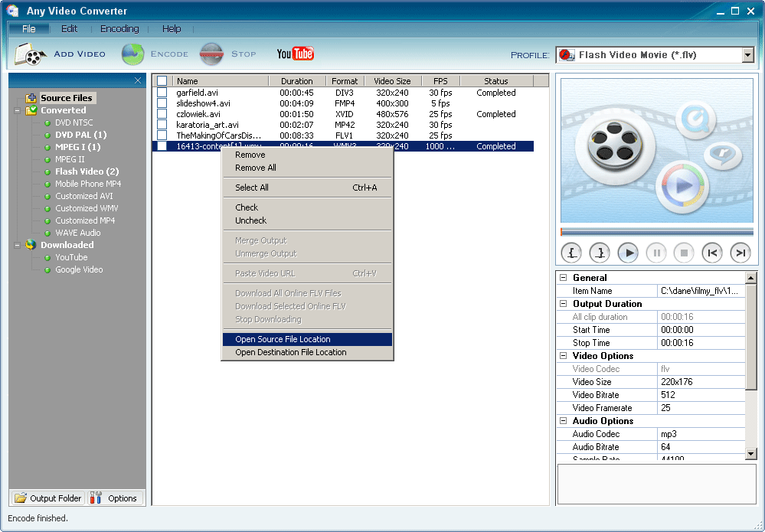
Task: Check the 16413-content[1].wmv checkbox
Action: 162,145
